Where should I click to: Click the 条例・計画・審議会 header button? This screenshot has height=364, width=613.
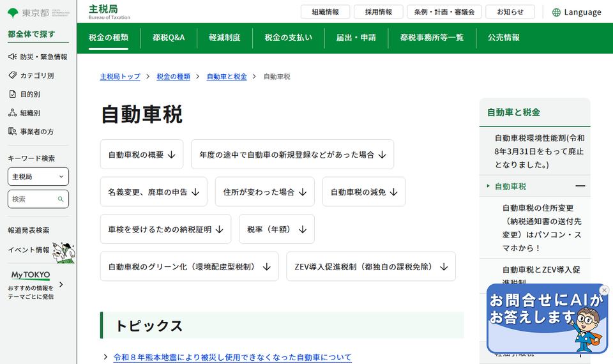pos(444,11)
